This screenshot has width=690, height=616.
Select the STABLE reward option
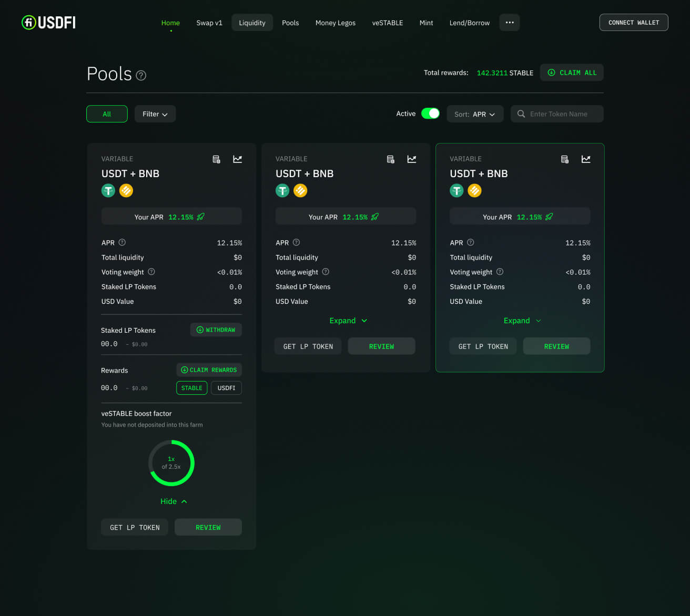pos(192,388)
